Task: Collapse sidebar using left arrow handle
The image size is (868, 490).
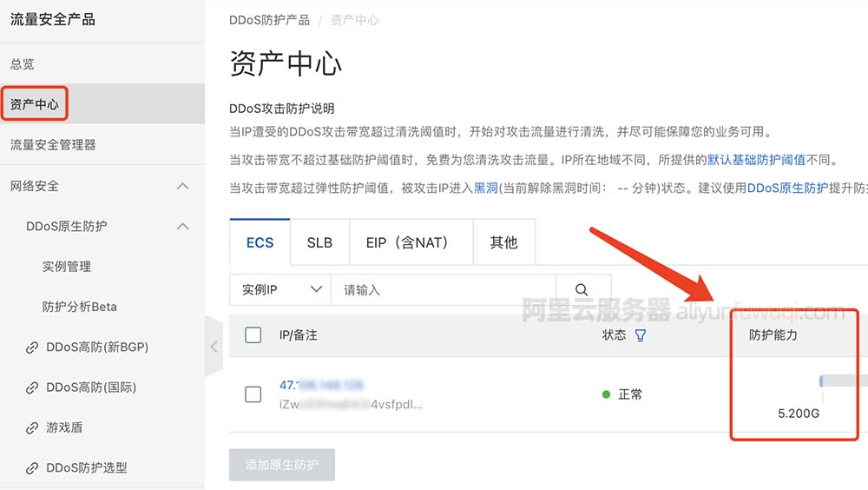Action: click(214, 347)
